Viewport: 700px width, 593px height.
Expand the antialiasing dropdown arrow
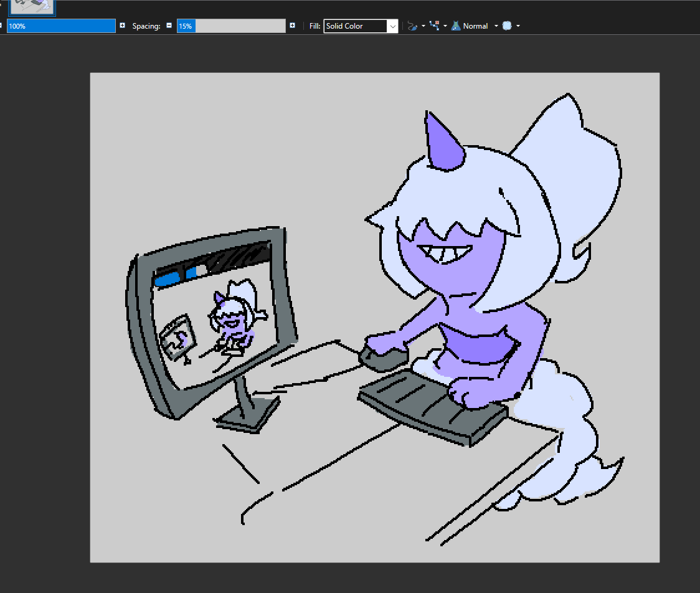click(518, 26)
